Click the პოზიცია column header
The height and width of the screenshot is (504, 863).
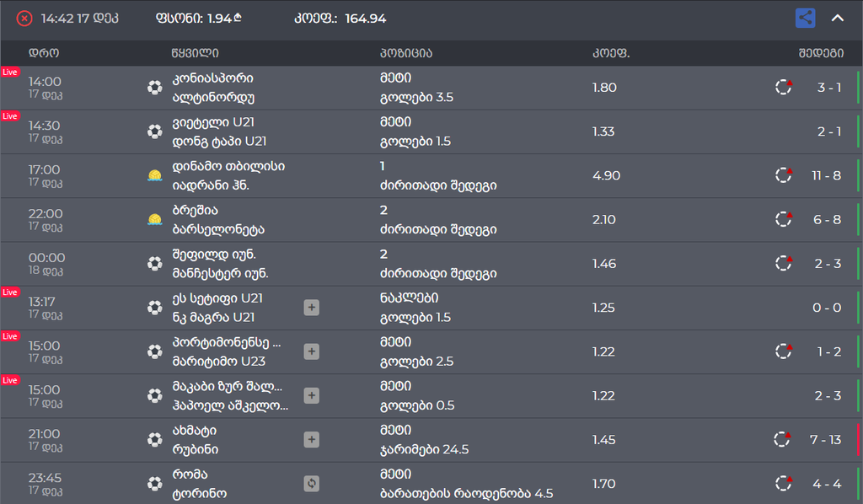[406, 53]
